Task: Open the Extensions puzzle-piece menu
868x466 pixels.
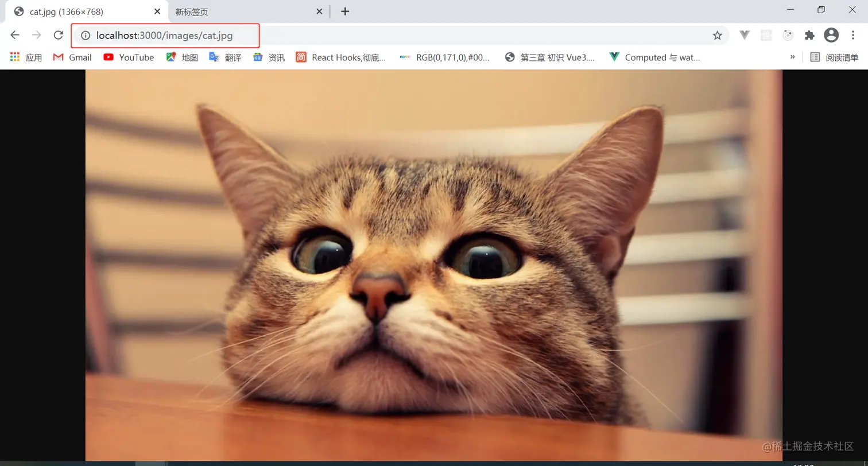Action: 809,35
